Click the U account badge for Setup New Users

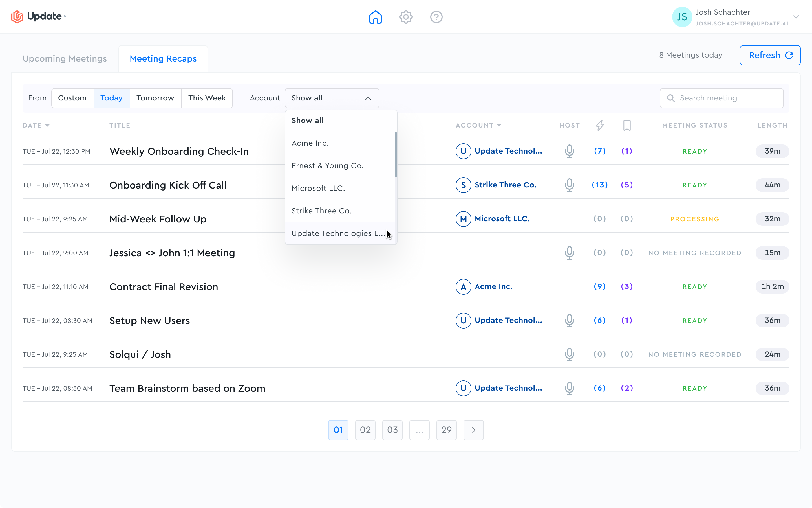pyautogui.click(x=464, y=321)
